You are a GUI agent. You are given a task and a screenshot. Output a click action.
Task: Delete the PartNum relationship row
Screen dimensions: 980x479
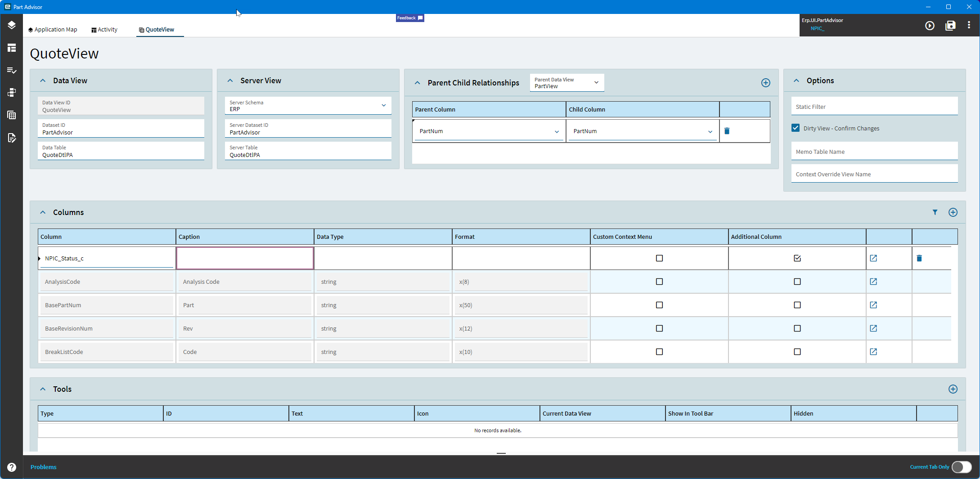click(x=727, y=131)
